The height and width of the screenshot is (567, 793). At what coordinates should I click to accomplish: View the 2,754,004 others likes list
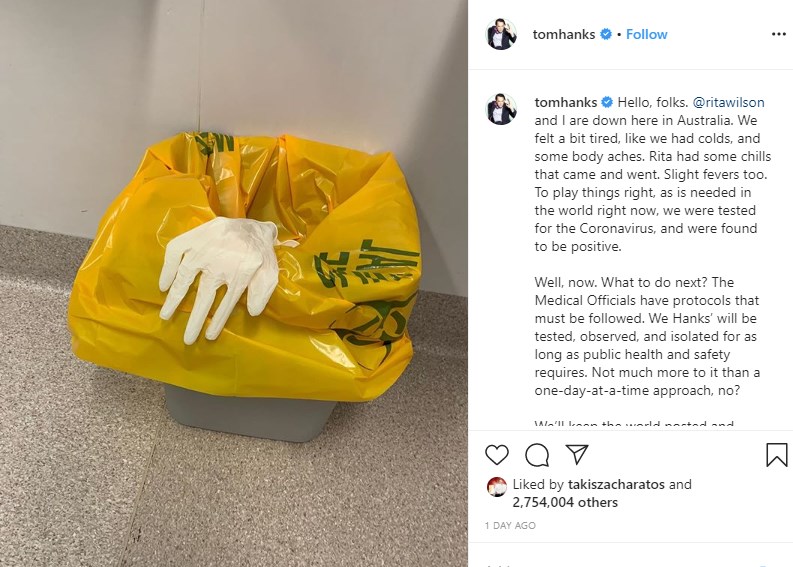pos(565,502)
